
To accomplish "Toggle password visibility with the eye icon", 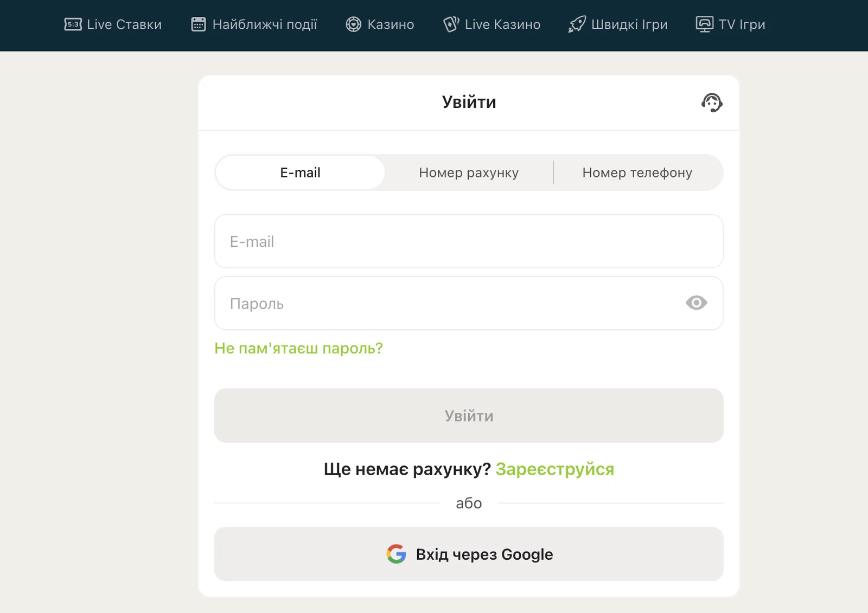I will [696, 303].
